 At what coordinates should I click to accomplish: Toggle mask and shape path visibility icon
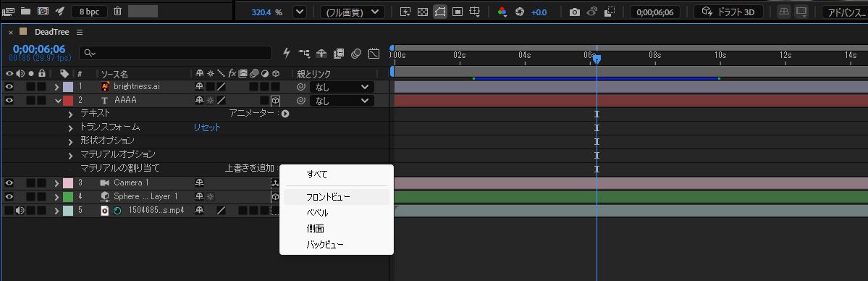(x=440, y=12)
